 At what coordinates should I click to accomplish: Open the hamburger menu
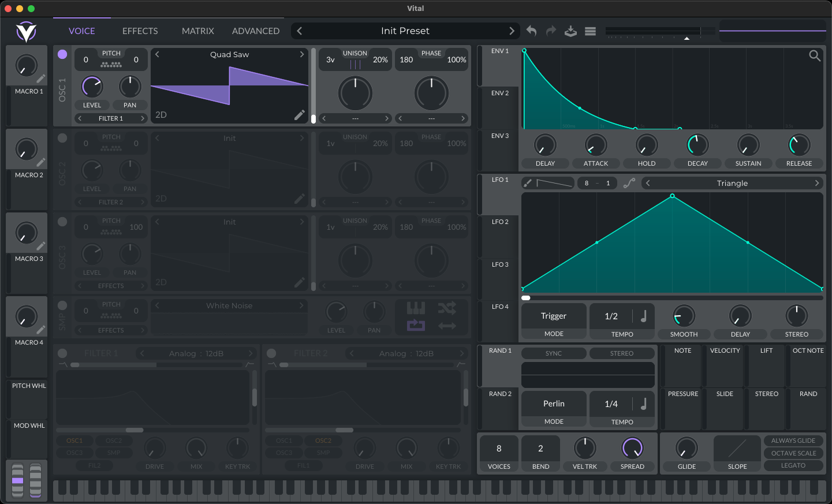coord(590,31)
